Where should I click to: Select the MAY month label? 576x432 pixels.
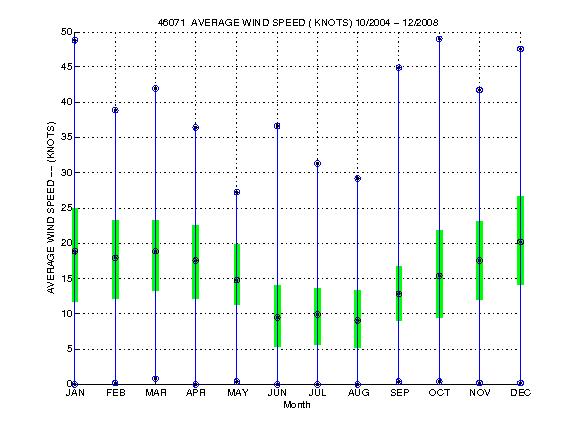pos(238,393)
